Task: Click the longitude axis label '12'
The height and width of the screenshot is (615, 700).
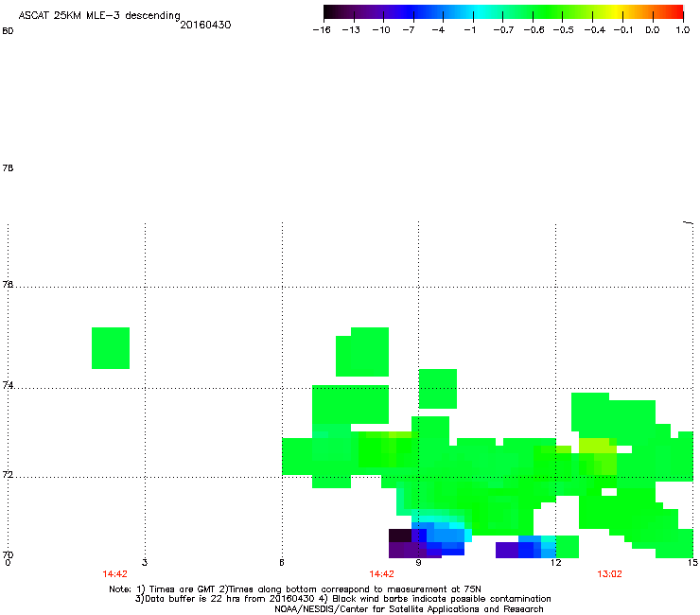Action: pos(555,562)
